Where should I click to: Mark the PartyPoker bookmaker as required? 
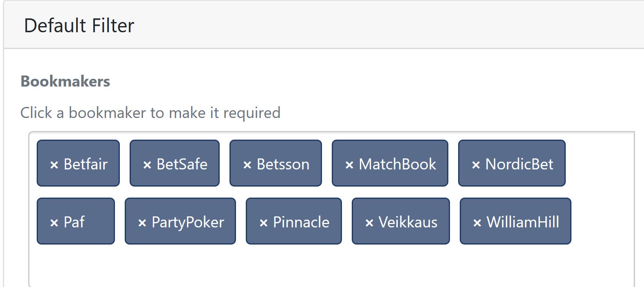pyautogui.click(x=188, y=222)
